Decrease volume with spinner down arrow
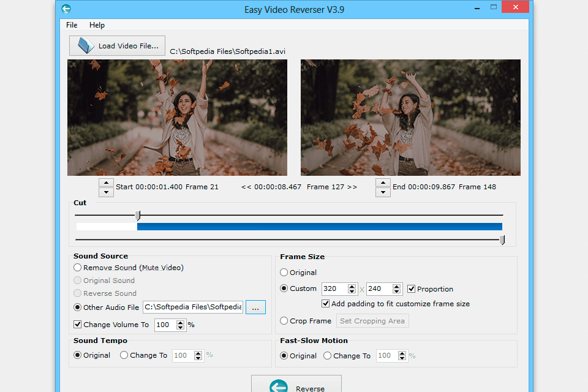 point(180,328)
